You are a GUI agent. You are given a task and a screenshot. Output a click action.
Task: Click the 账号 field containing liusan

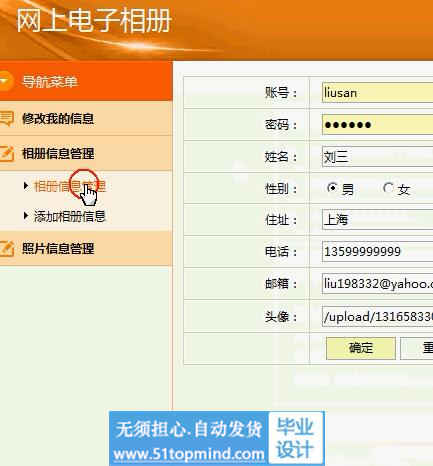[377, 93]
